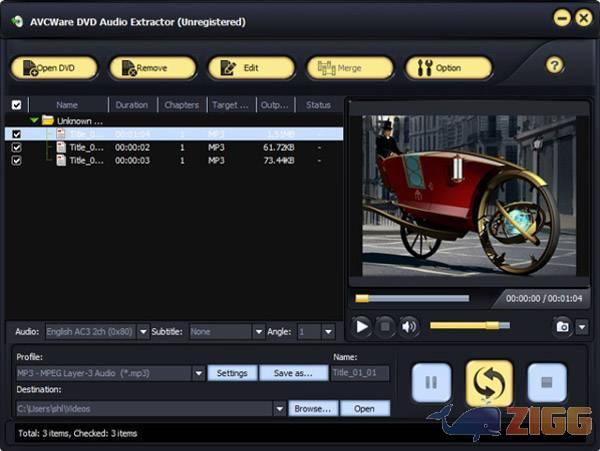The image size is (600, 451).
Task: Open the Edit tool
Action: [250, 68]
